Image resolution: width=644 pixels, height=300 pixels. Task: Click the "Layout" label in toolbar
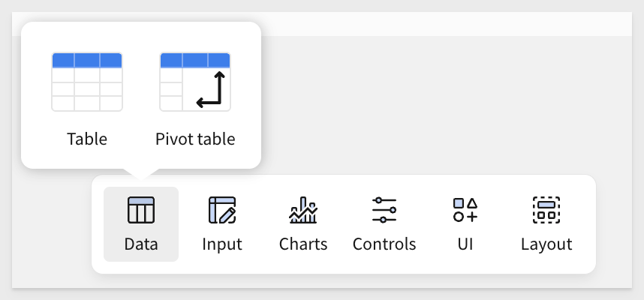[546, 244]
